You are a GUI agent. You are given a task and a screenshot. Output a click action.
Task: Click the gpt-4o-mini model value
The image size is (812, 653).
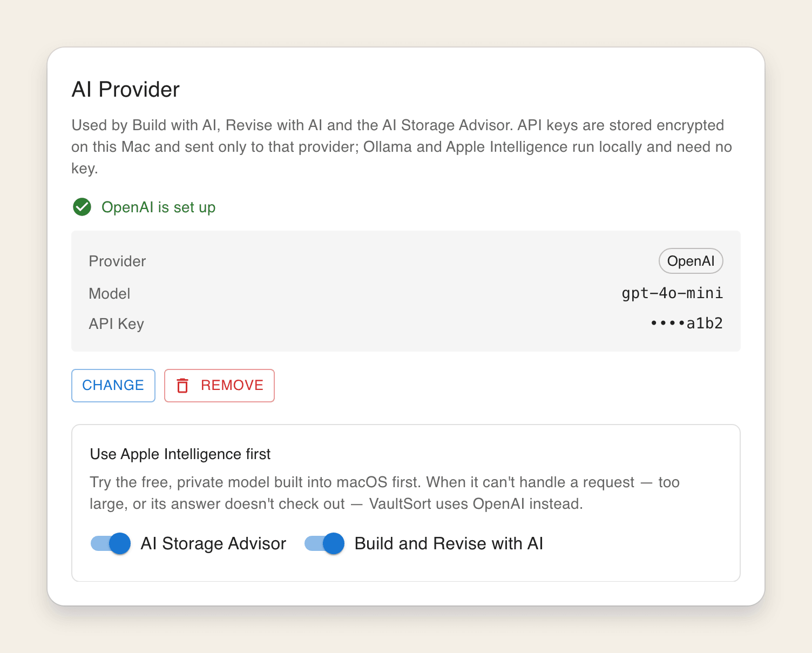672,293
